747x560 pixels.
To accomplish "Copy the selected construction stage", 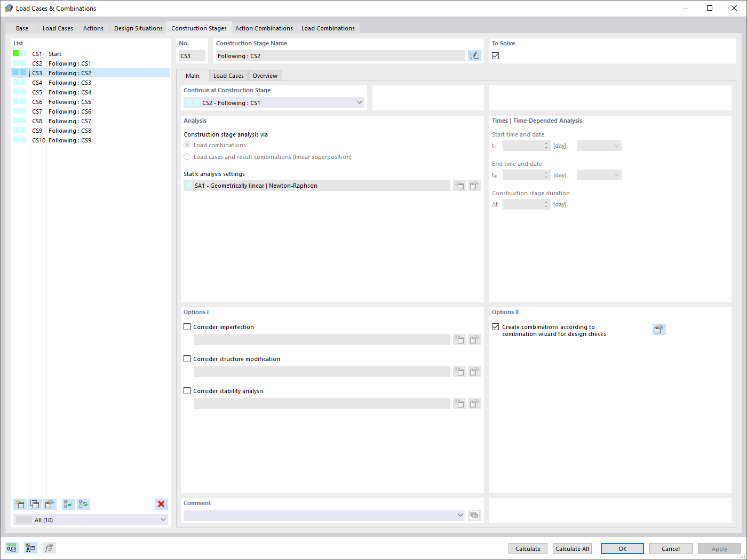I will pyautogui.click(x=35, y=504).
